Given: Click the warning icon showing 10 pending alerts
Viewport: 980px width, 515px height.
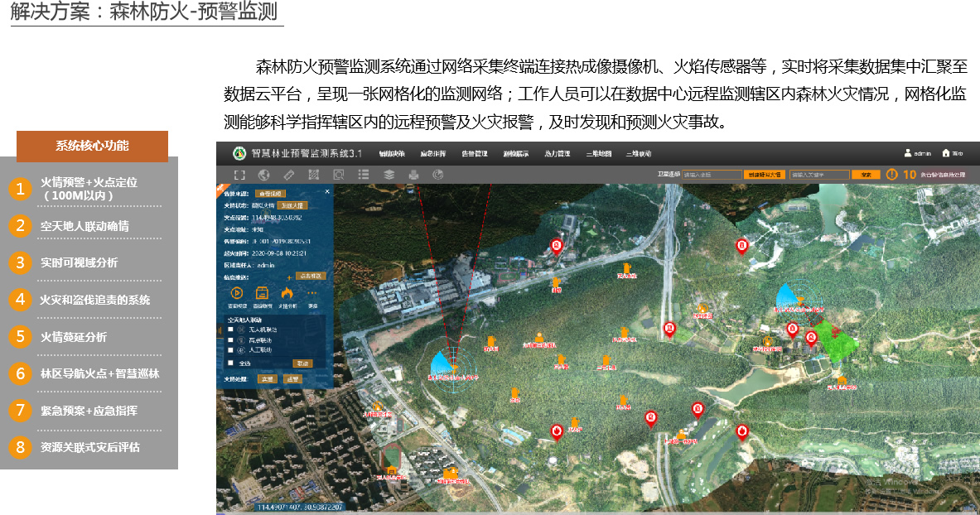Looking at the screenshot, I should [x=891, y=174].
